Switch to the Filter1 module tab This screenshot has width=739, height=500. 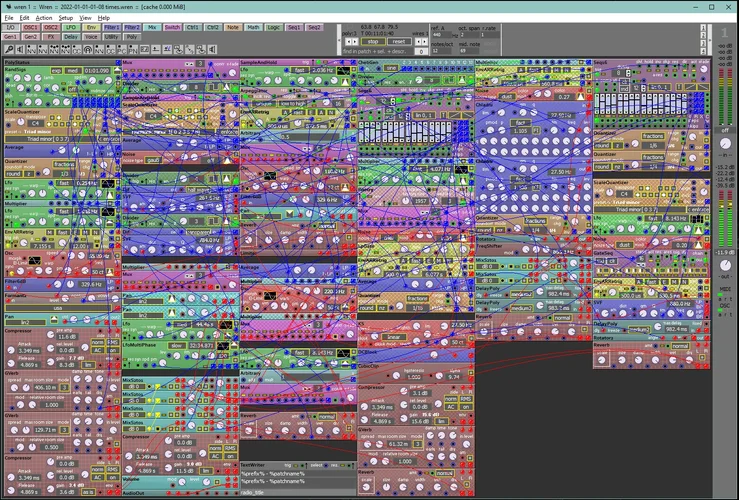point(112,28)
